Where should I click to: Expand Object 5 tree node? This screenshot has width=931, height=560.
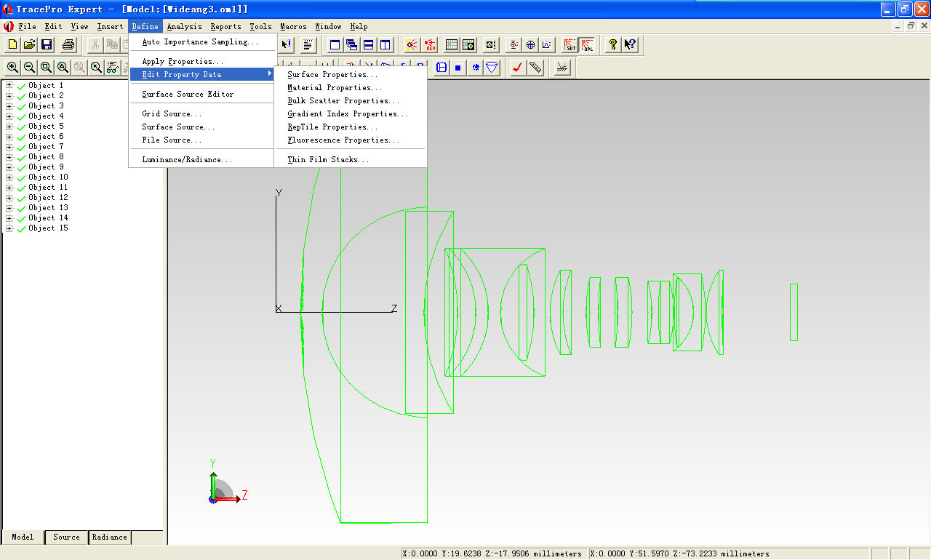click(x=9, y=127)
